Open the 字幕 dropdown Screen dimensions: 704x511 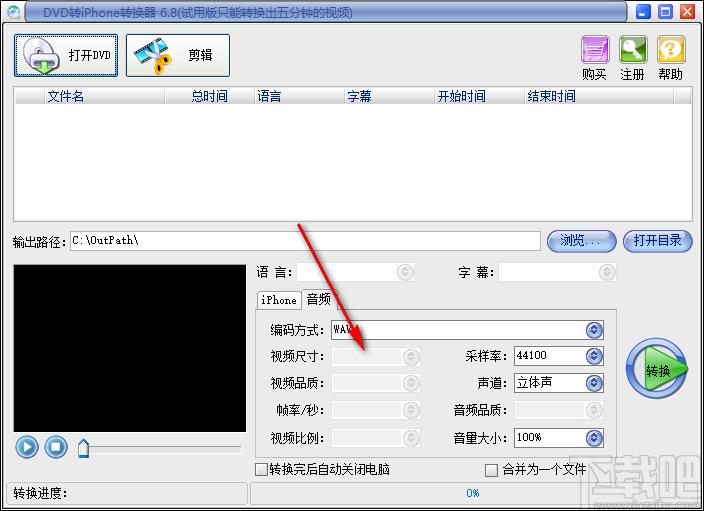607,272
